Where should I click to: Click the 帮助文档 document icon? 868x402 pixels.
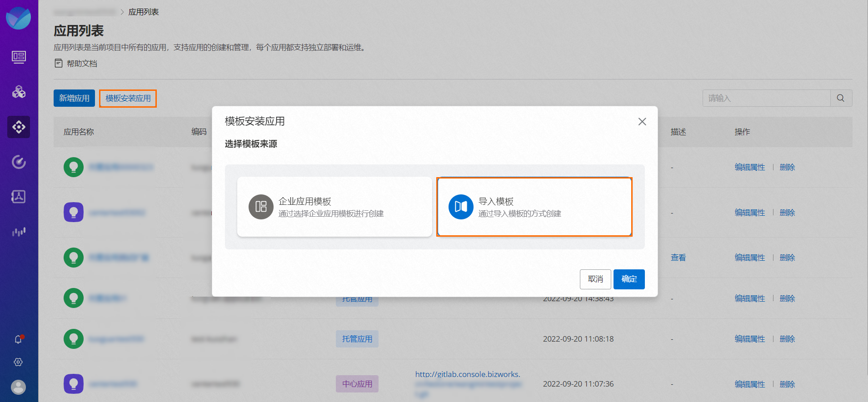pos(59,63)
